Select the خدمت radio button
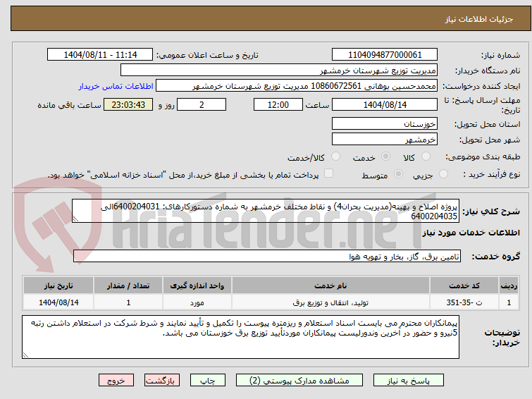532x399 pixels. pyautogui.click(x=385, y=156)
